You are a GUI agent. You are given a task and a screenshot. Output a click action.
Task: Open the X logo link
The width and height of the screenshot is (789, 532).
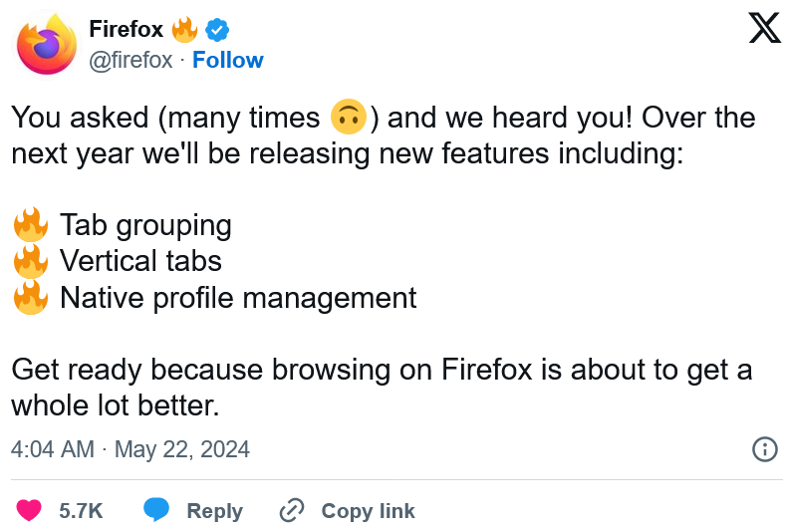[765, 29]
